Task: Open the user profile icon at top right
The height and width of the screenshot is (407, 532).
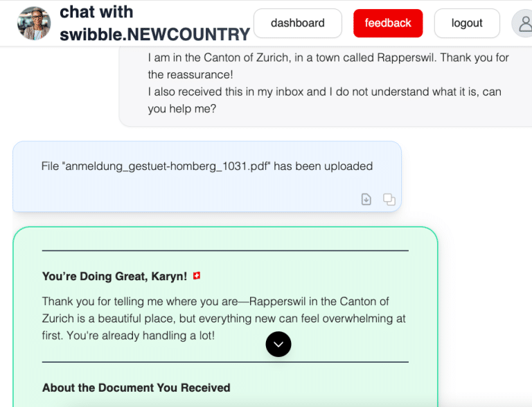Action: tap(523, 24)
